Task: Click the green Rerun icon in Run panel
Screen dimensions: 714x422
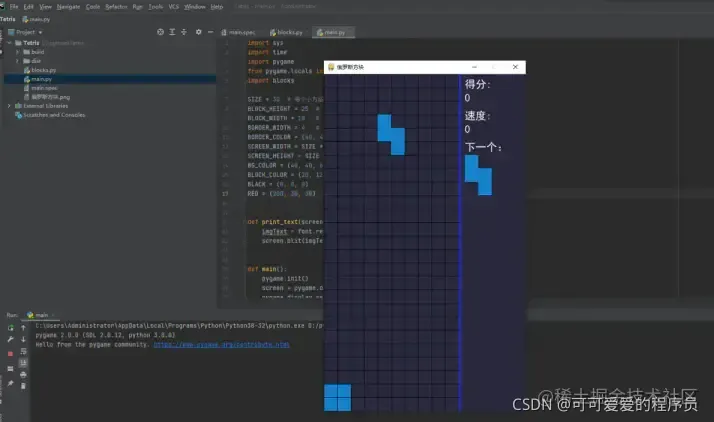Action: 10,328
